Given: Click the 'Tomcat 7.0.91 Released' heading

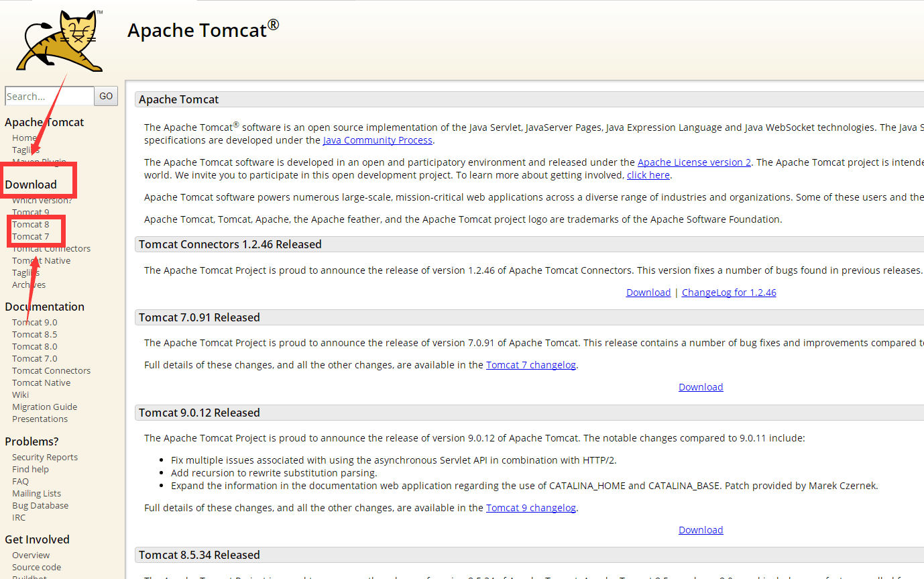Looking at the screenshot, I should pyautogui.click(x=199, y=317).
